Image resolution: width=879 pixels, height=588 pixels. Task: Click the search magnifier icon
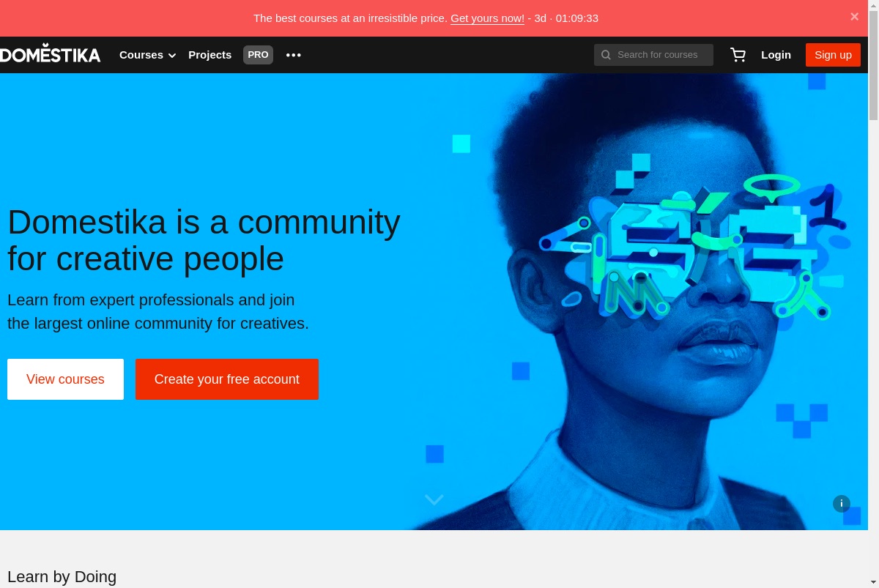(606, 55)
